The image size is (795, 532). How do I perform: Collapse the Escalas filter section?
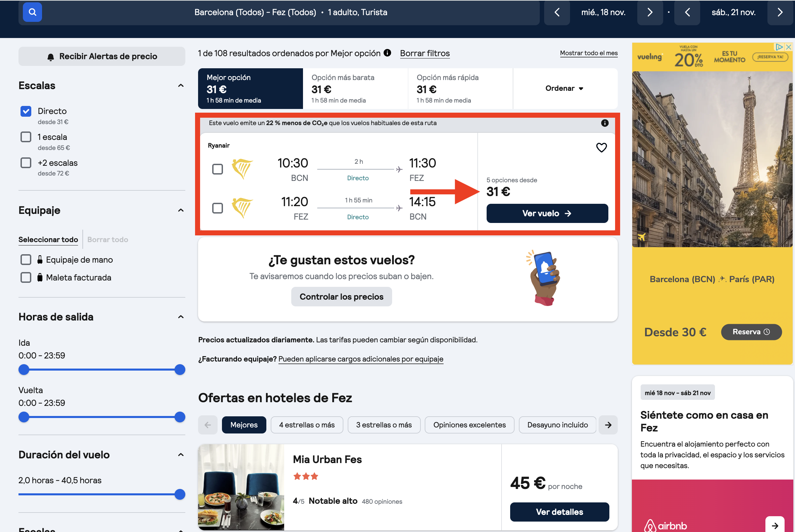(x=181, y=85)
